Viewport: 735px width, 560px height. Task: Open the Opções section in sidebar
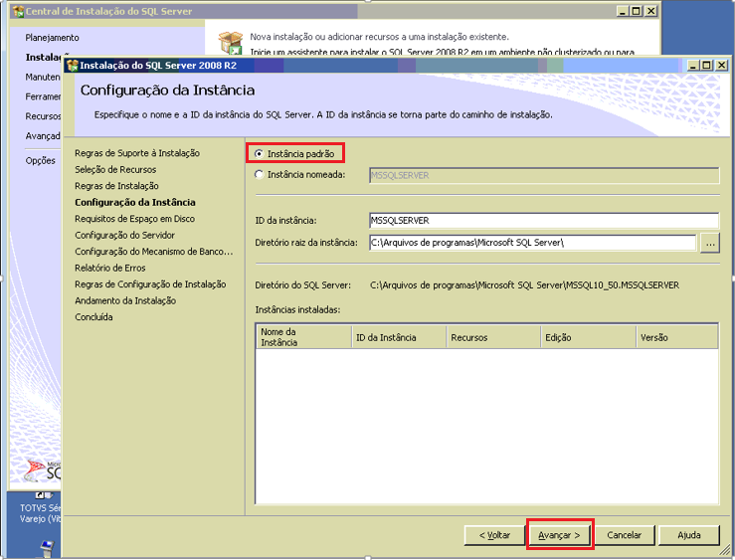tap(41, 161)
